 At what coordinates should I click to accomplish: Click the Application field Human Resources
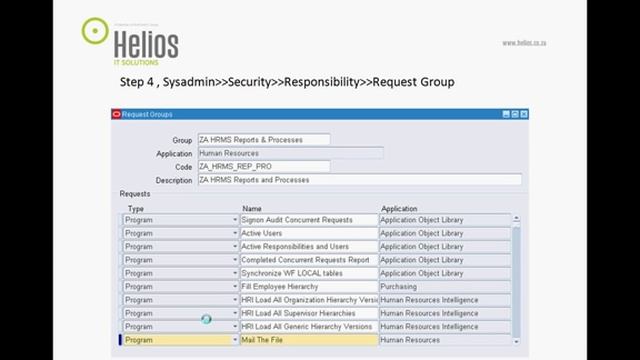click(x=290, y=153)
